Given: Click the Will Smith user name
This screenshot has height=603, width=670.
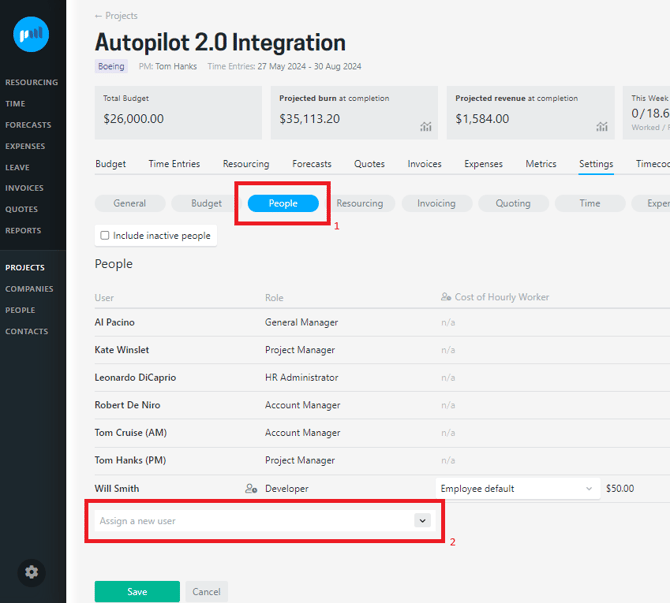Looking at the screenshot, I should pos(117,488).
